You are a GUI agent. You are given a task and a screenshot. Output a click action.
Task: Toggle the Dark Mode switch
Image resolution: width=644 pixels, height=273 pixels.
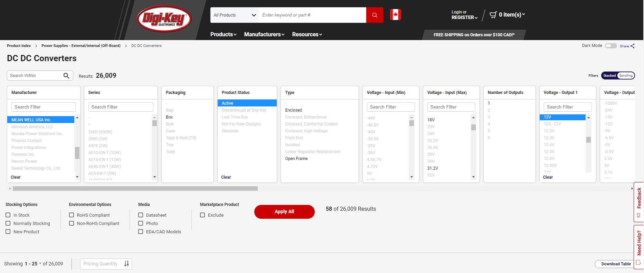click(610, 46)
